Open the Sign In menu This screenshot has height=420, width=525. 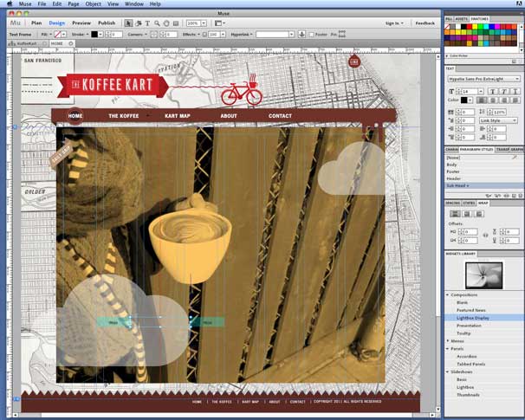[394, 23]
